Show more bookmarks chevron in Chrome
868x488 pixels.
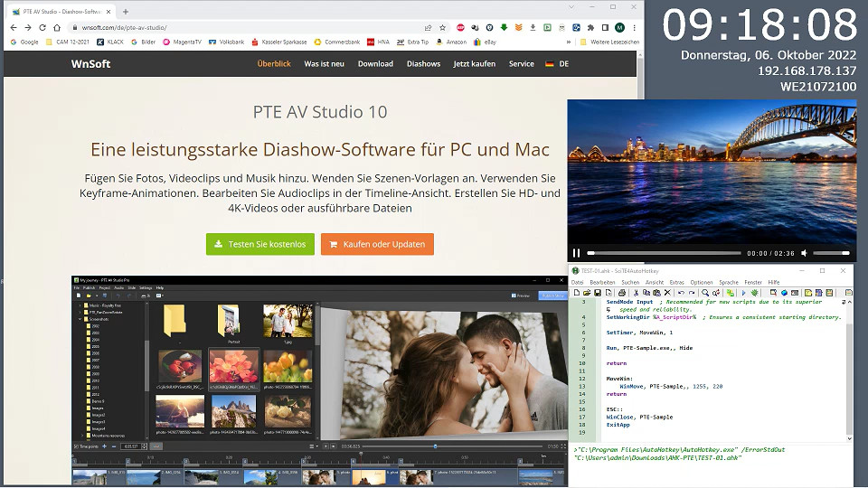coord(569,42)
